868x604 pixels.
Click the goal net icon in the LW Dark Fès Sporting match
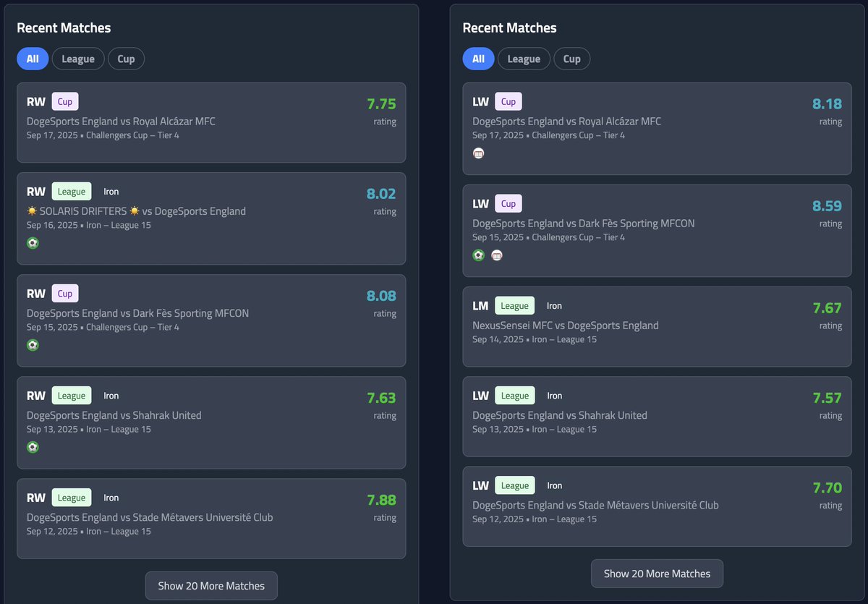(496, 255)
